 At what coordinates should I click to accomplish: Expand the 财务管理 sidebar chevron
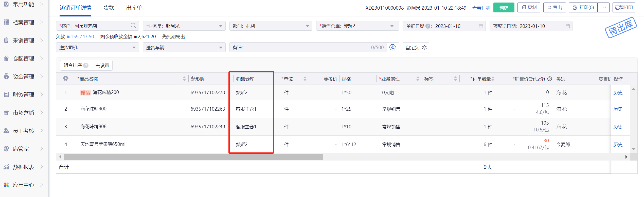pyautogui.click(x=42, y=94)
